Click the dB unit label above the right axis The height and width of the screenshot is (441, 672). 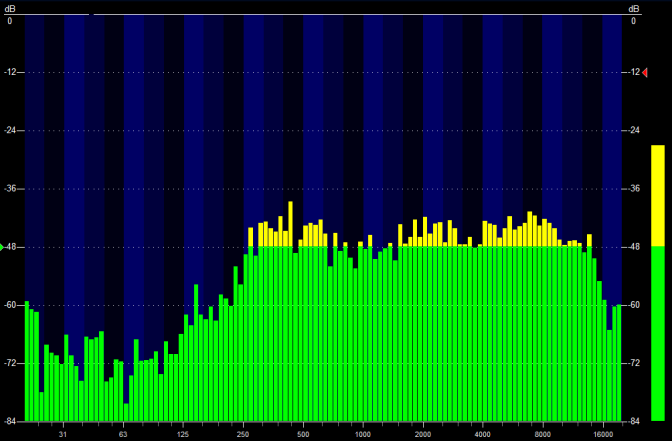coord(634,9)
